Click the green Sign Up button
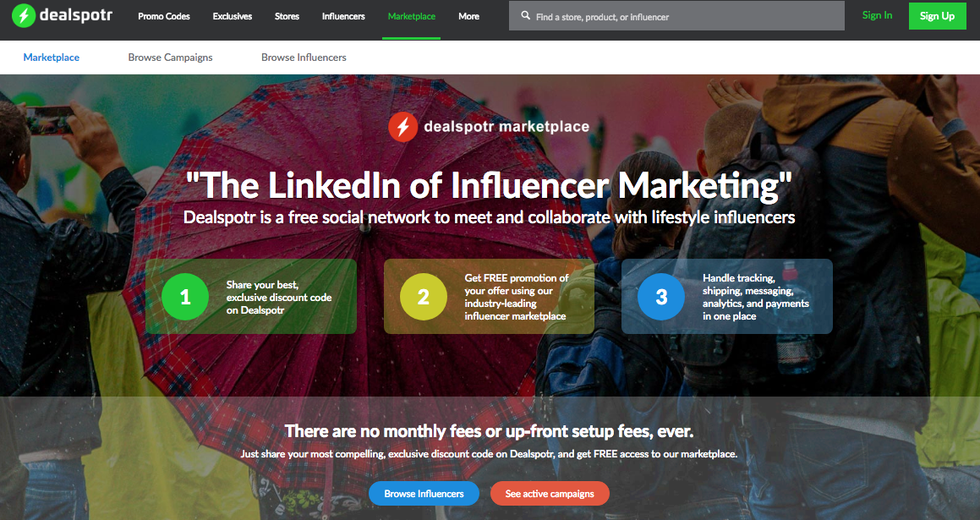 tap(937, 15)
